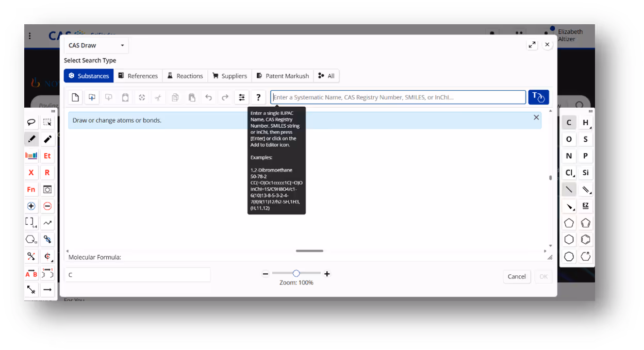Open the CAS Draw editor dropdown

point(96,45)
